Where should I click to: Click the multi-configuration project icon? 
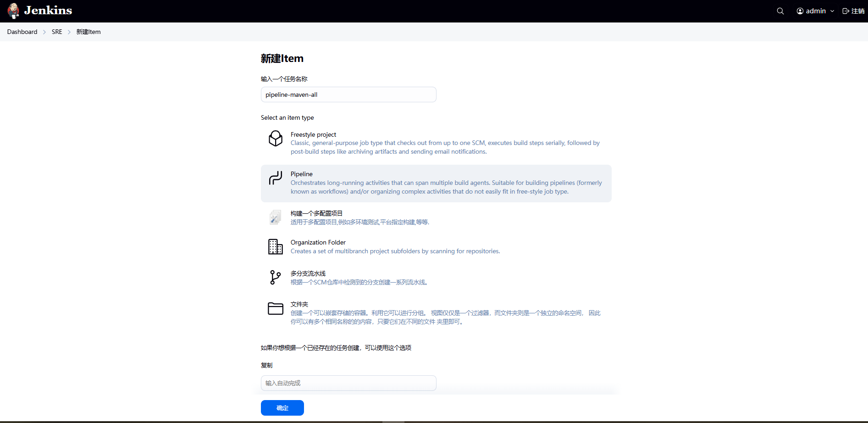[276, 217]
